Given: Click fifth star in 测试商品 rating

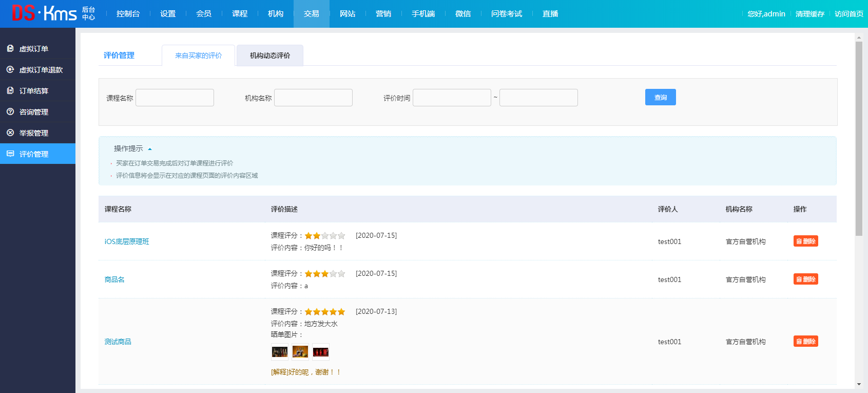Looking at the screenshot, I should coord(341,312).
